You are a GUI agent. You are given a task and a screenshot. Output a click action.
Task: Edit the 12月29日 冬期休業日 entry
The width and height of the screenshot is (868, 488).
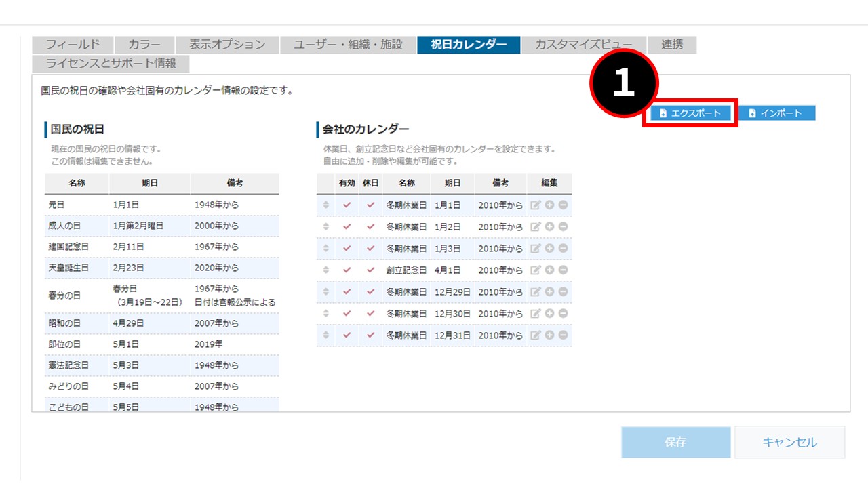[x=536, y=292]
